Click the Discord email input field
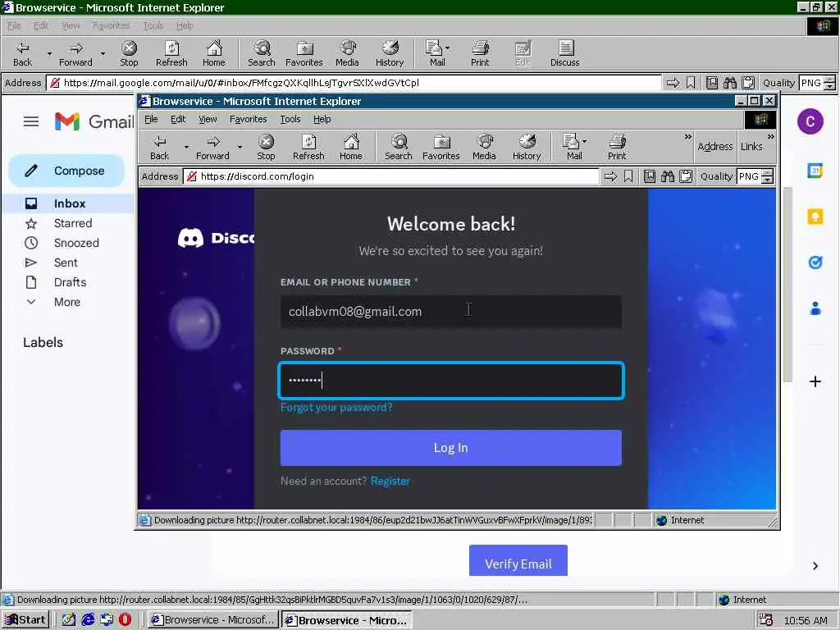 pos(450,311)
